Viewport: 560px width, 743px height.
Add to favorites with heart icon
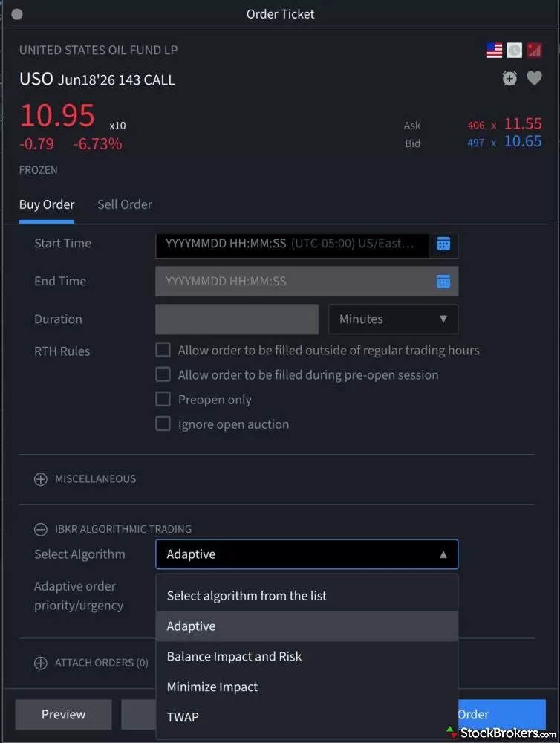pos(534,78)
